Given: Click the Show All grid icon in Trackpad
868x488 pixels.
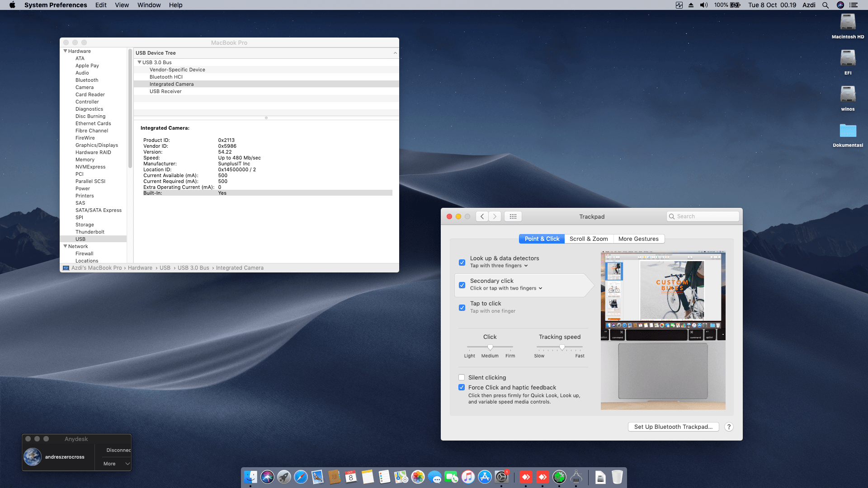Looking at the screenshot, I should click(513, 216).
